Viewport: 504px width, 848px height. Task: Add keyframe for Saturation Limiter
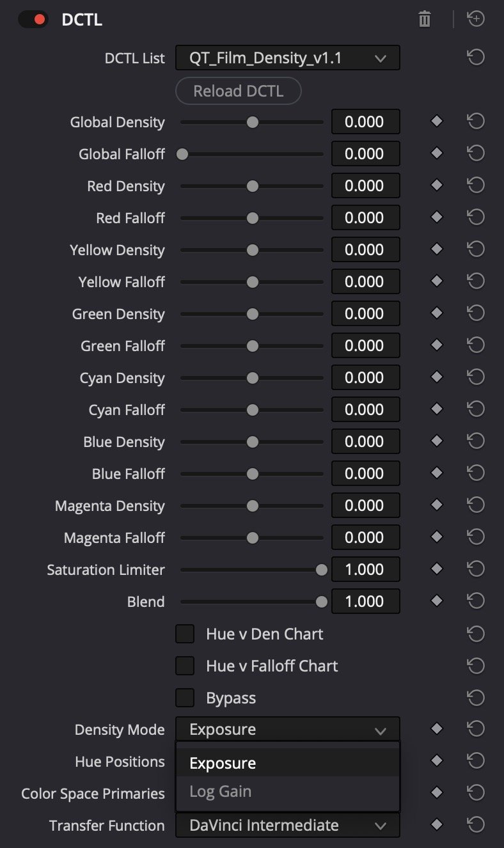437,569
